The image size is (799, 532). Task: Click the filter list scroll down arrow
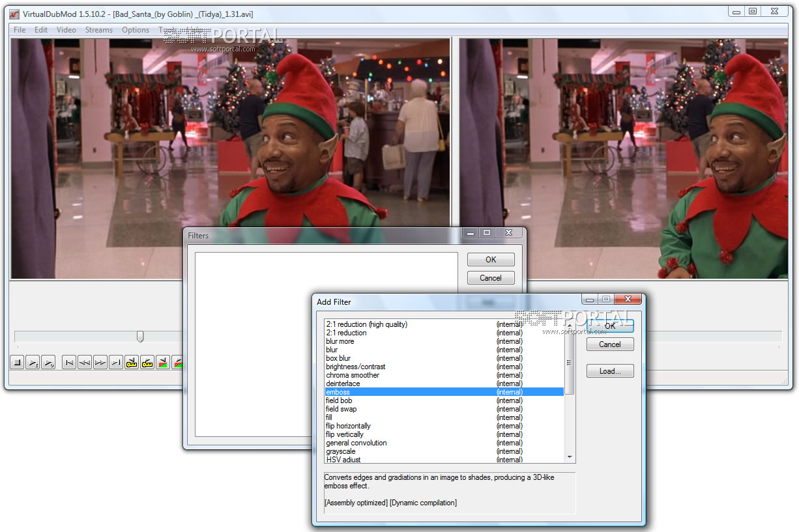[570, 458]
